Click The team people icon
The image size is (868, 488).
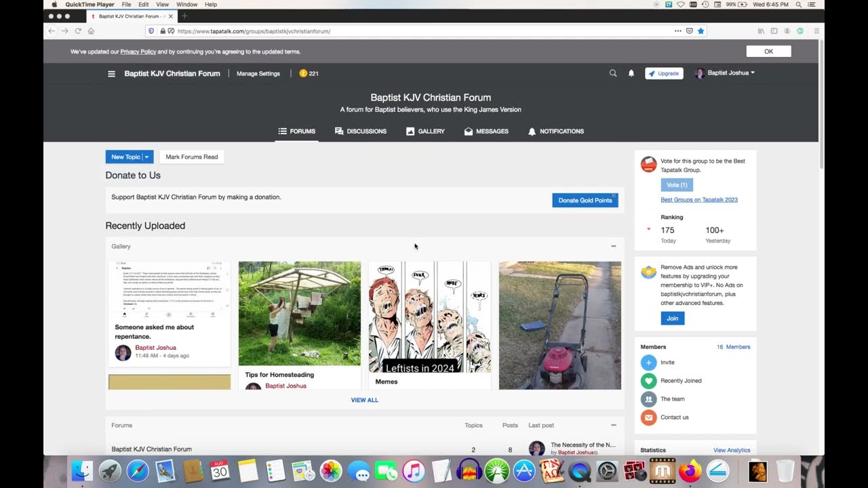[x=649, y=399]
